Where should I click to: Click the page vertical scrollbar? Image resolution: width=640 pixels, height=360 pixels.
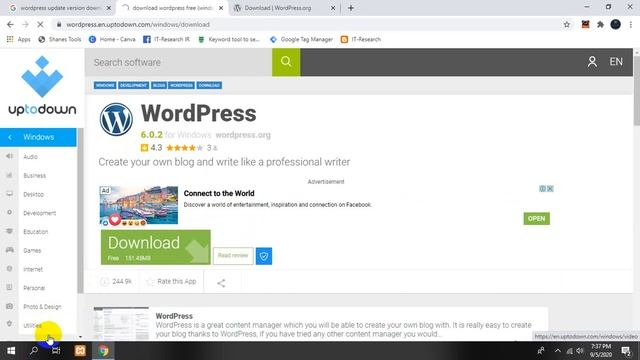point(636,90)
